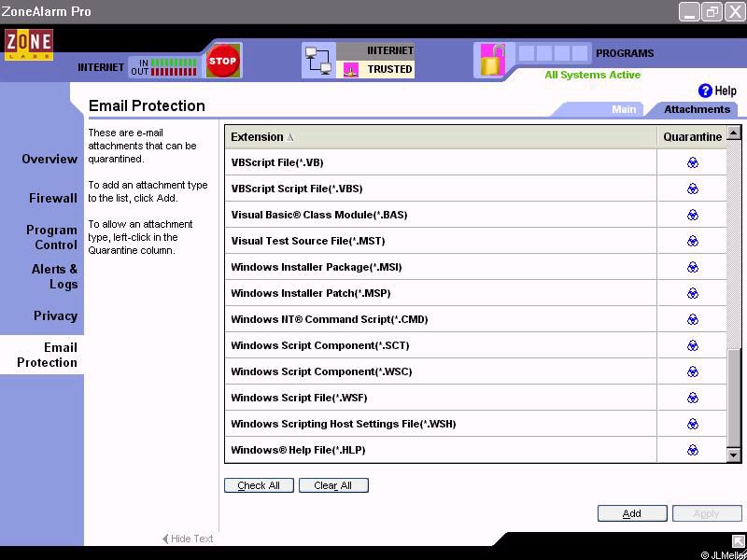This screenshot has height=560, width=747.
Task: Toggle quarantine for Visual Basic Class Module (*.BAS)
Action: point(693,215)
